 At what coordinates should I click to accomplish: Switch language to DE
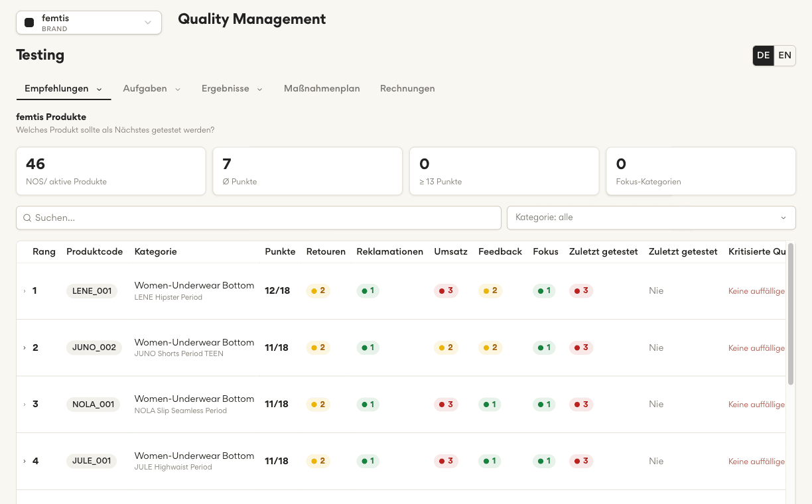pos(764,56)
